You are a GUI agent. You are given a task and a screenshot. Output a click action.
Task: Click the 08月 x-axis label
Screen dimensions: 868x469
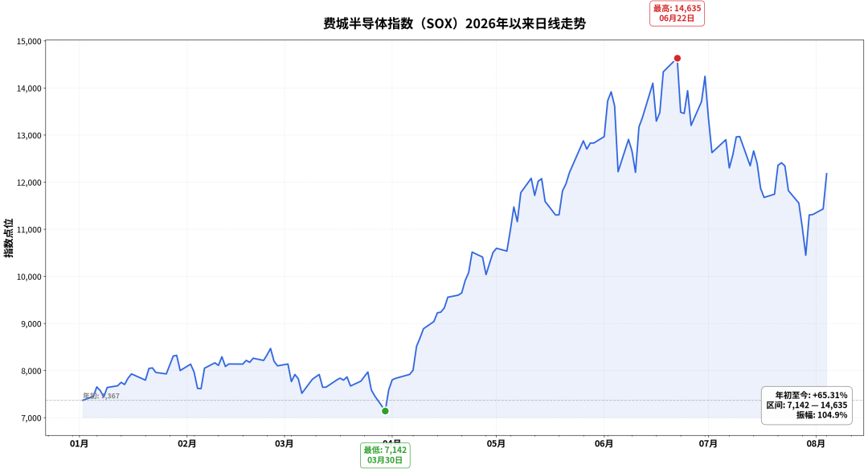click(x=816, y=443)
